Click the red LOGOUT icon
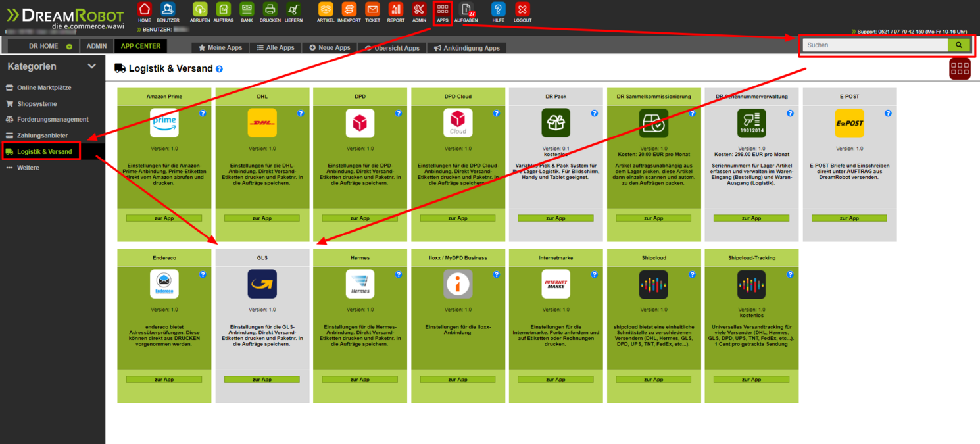Viewport: 980px width, 444px height. click(x=522, y=9)
